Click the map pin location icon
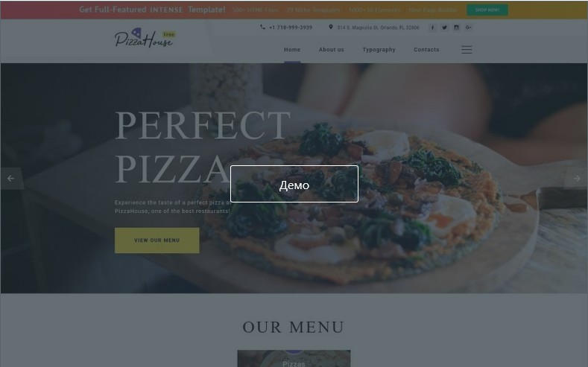The image size is (588, 367). click(330, 27)
